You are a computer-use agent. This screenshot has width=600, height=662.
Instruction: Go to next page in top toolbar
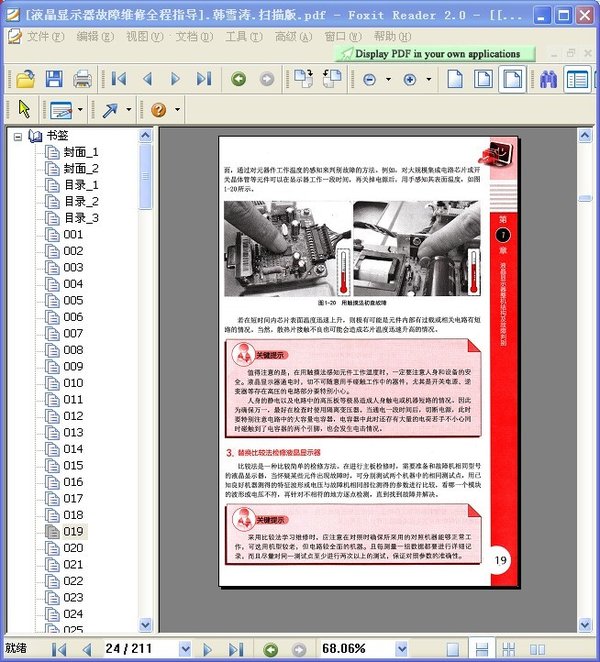[x=175, y=79]
